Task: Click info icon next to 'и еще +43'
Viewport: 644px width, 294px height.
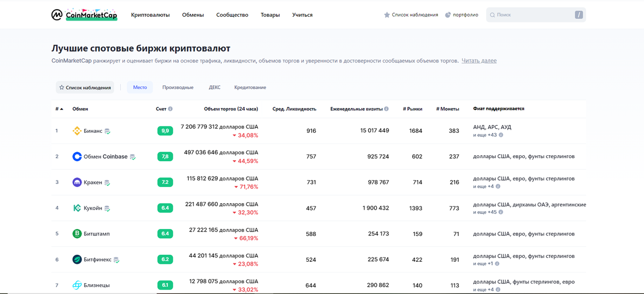Action: (x=501, y=135)
